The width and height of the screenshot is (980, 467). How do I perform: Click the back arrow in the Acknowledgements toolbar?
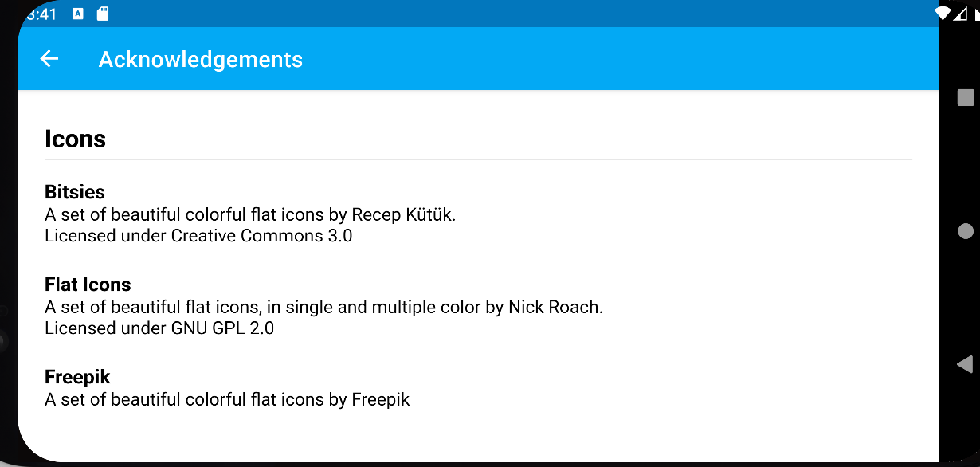click(49, 58)
